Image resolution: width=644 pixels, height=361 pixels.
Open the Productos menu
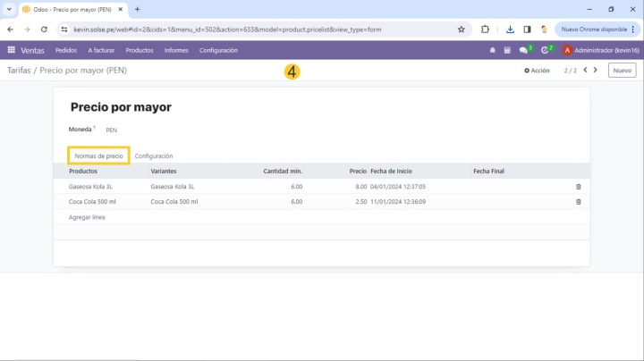[140, 50]
